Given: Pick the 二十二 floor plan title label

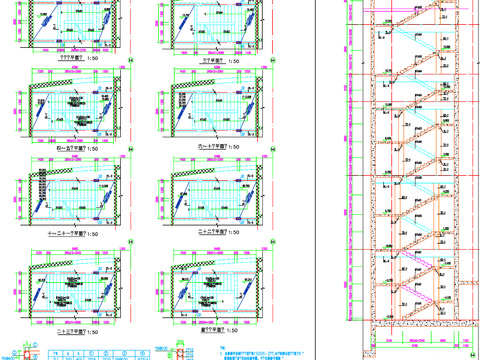Looking at the screenshot, I should click(219, 232).
